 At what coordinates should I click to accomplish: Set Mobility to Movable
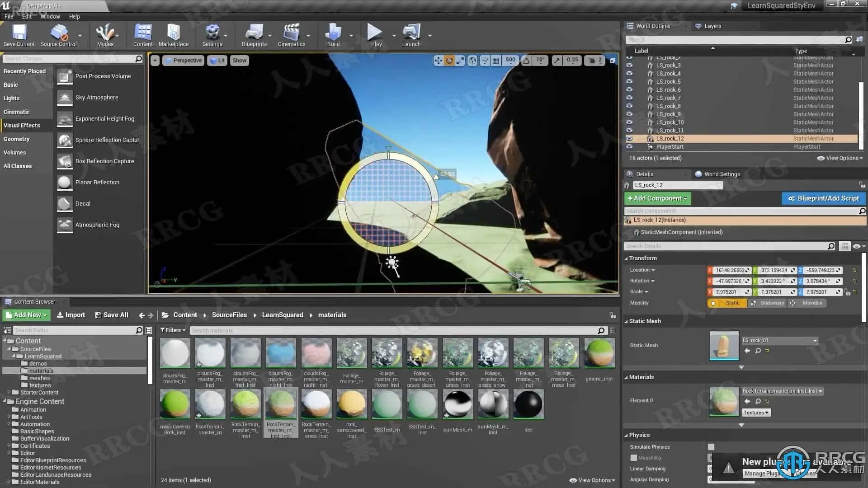(807, 303)
